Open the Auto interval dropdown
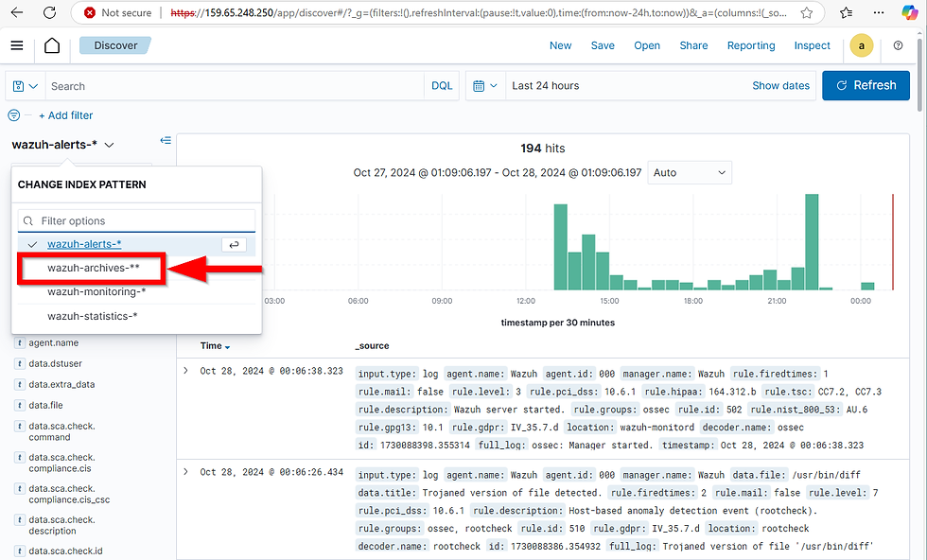This screenshot has height=560, width=927. pos(690,173)
